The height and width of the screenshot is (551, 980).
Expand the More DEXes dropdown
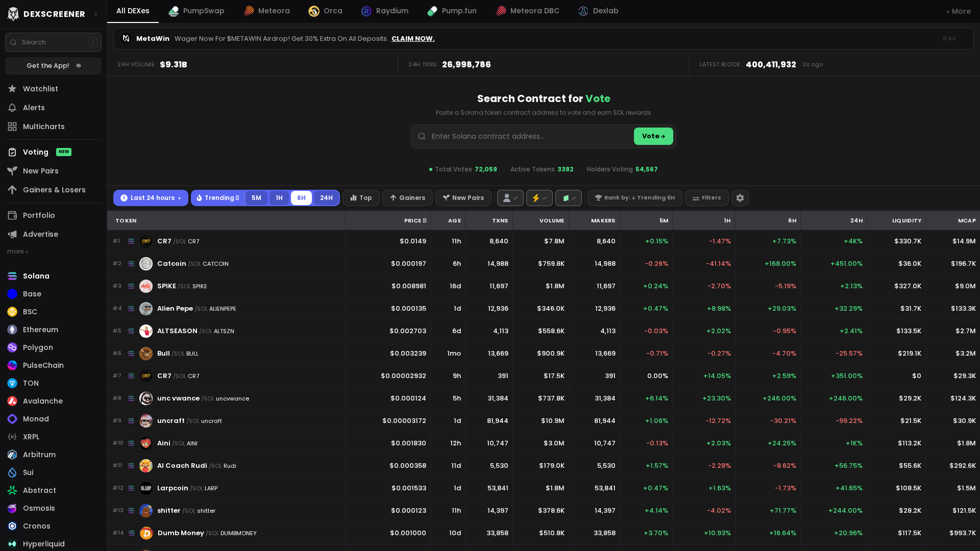(959, 11)
